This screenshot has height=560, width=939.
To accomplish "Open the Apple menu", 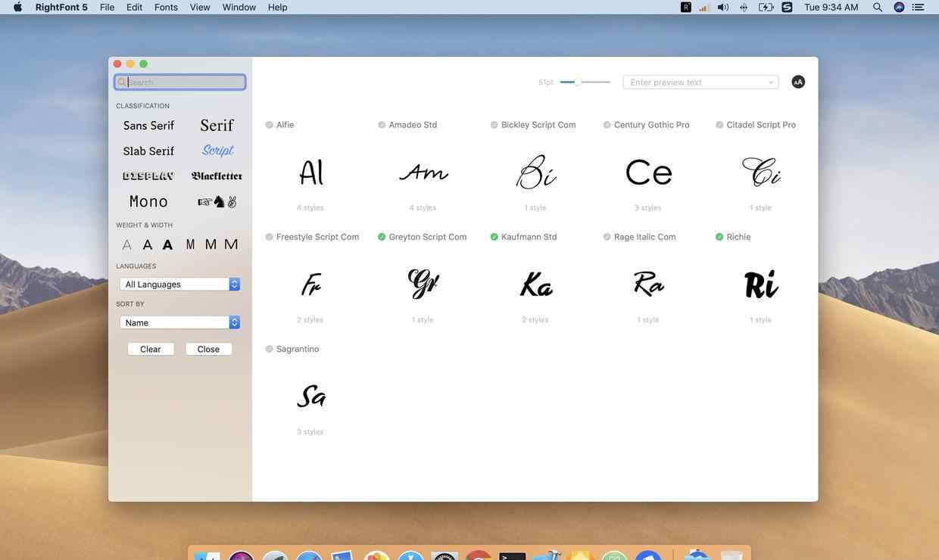I will click(17, 7).
